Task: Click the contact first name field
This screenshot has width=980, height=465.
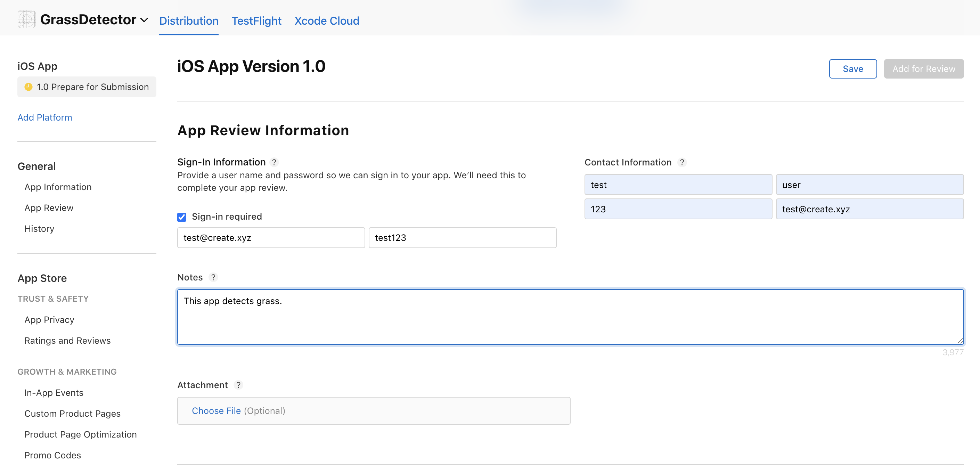Action: tap(678, 185)
